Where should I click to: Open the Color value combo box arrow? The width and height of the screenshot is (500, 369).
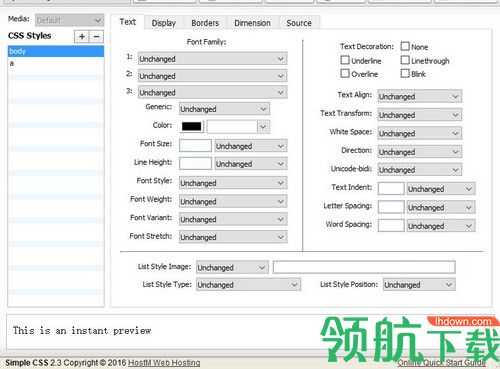point(263,127)
